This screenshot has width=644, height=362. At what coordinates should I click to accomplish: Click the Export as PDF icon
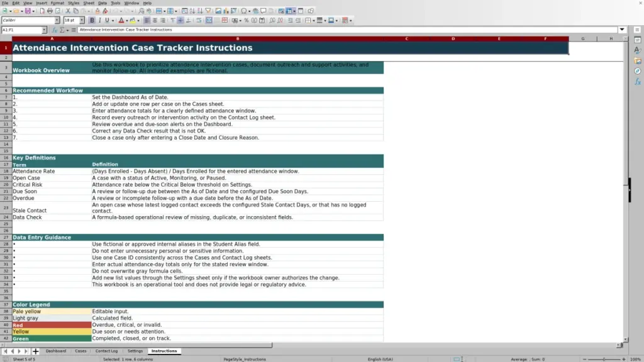[42, 11]
